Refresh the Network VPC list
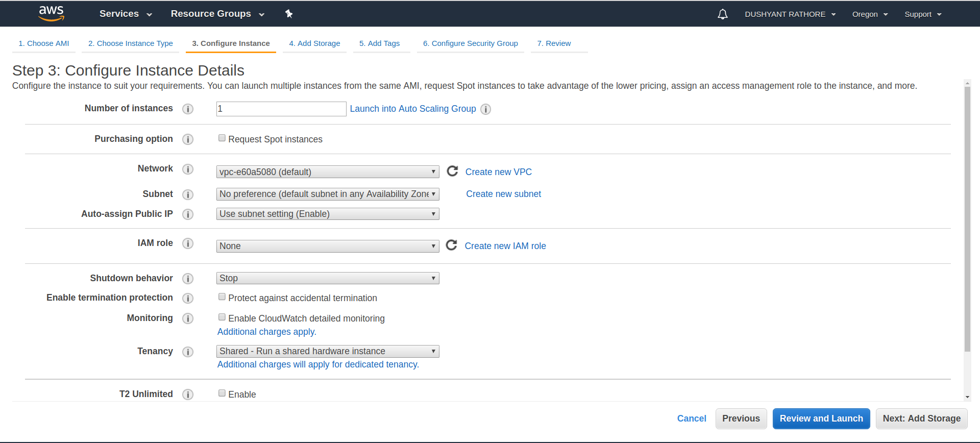 452,171
